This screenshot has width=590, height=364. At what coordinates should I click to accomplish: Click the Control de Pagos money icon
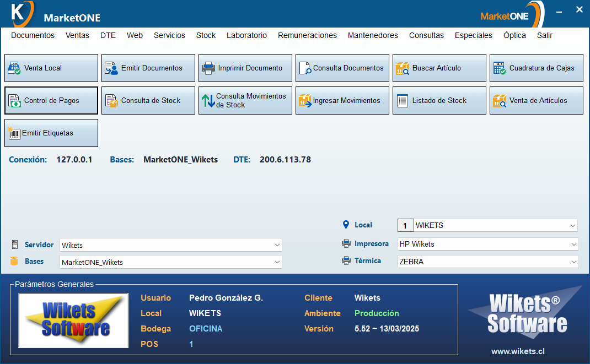[14, 101]
